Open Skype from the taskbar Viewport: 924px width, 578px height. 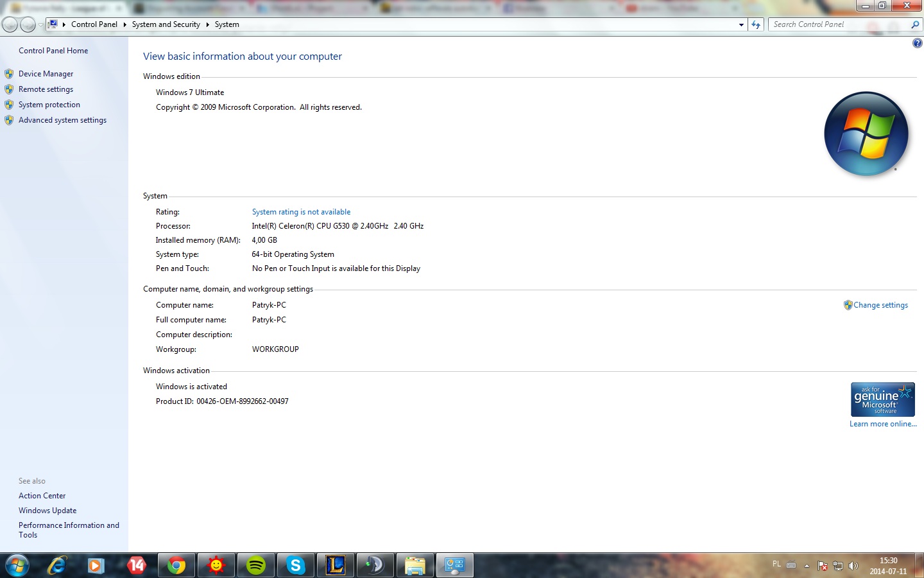click(x=296, y=565)
